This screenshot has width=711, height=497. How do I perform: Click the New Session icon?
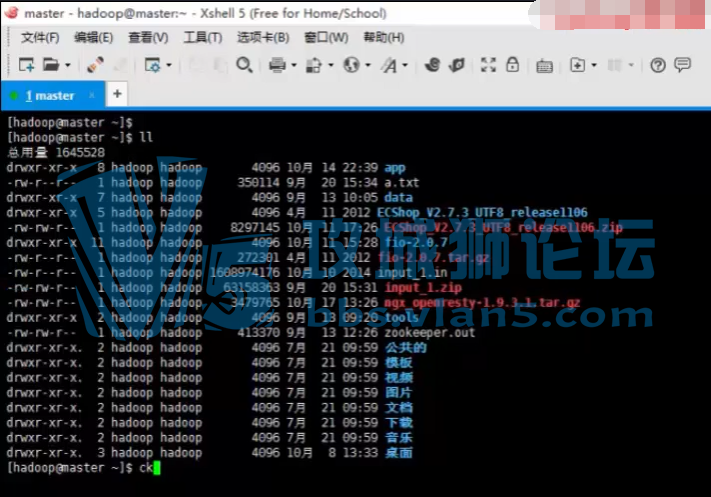[26, 65]
